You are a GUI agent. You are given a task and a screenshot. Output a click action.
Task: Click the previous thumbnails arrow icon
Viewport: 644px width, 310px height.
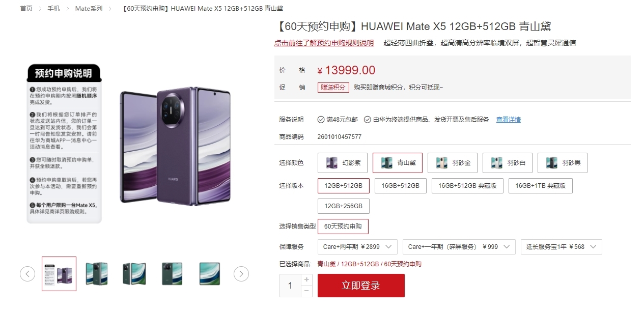coord(27,274)
